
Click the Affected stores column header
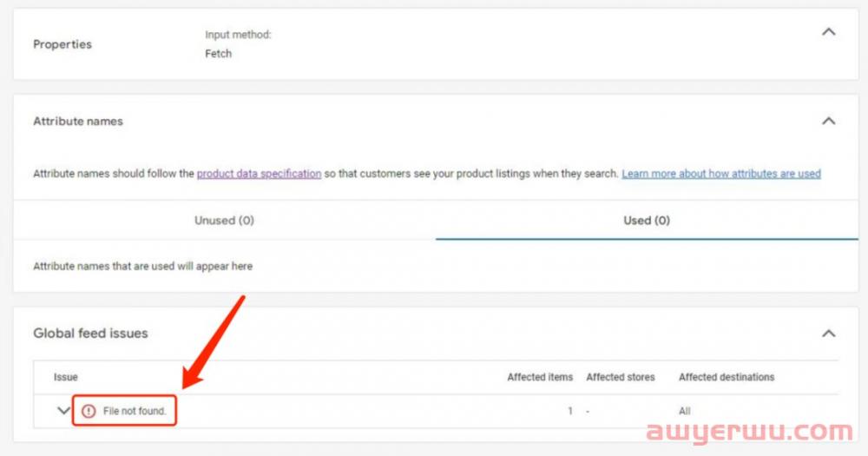(x=620, y=377)
